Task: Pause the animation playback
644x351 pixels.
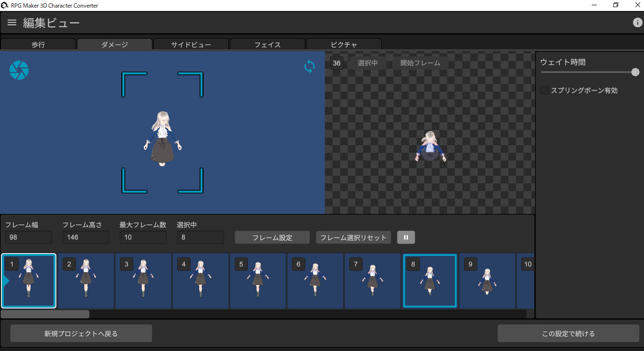Action: click(406, 237)
